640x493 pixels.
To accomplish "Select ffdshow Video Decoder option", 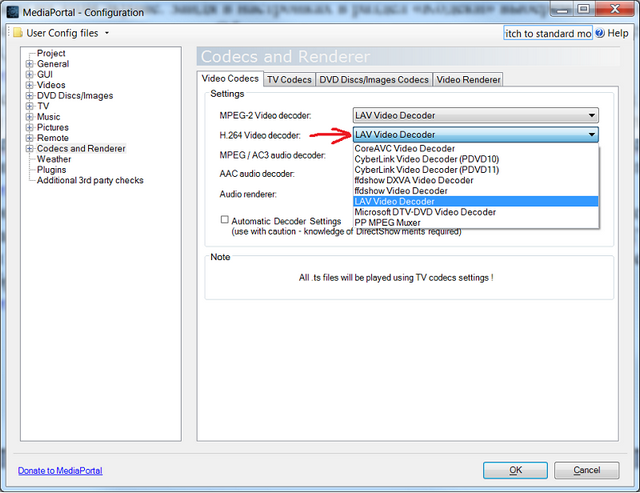I will [x=476, y=191].
